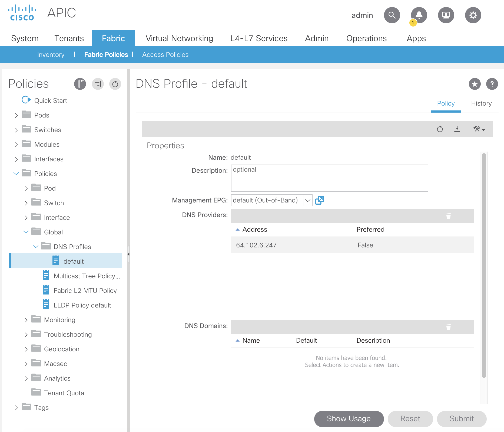Screen dimensions: 504x432
Task: Click the Description text field
Action: click(x=329, y=178)
